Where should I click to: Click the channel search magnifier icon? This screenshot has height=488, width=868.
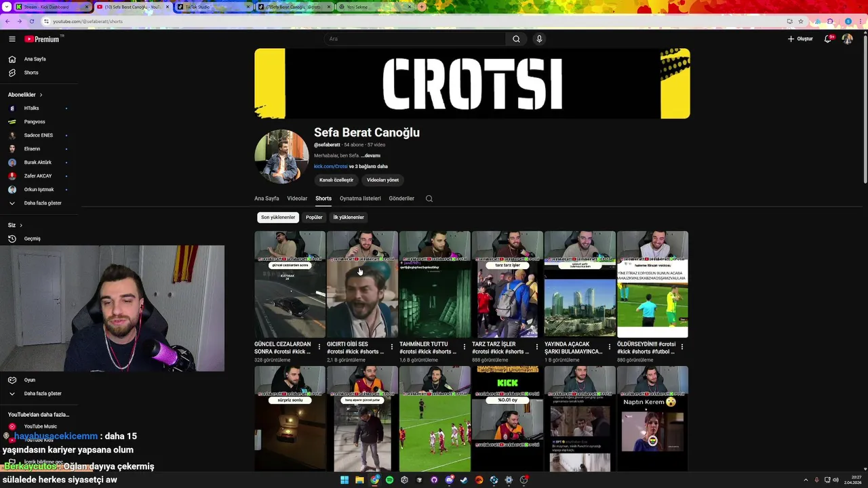tap(429, 199)
